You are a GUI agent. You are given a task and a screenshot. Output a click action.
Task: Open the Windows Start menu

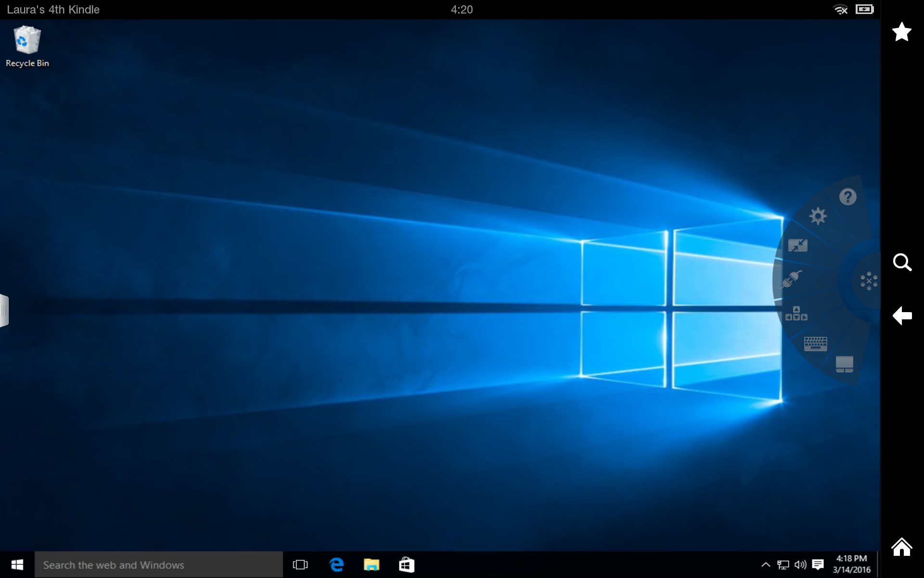pyautogui.click(x=17, y=565)
